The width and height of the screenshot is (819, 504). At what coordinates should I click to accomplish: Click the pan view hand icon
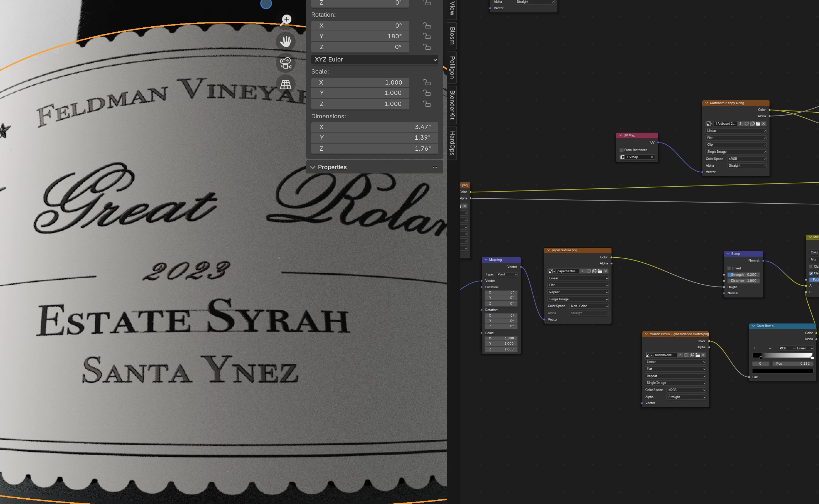[286, 42]
